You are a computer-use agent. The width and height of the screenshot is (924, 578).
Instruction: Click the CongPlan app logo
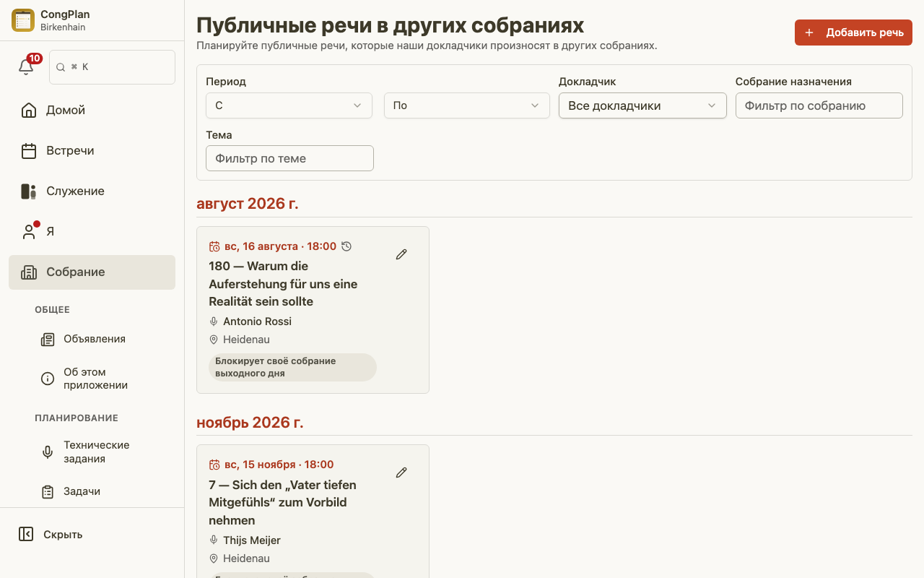pos(23,20)
